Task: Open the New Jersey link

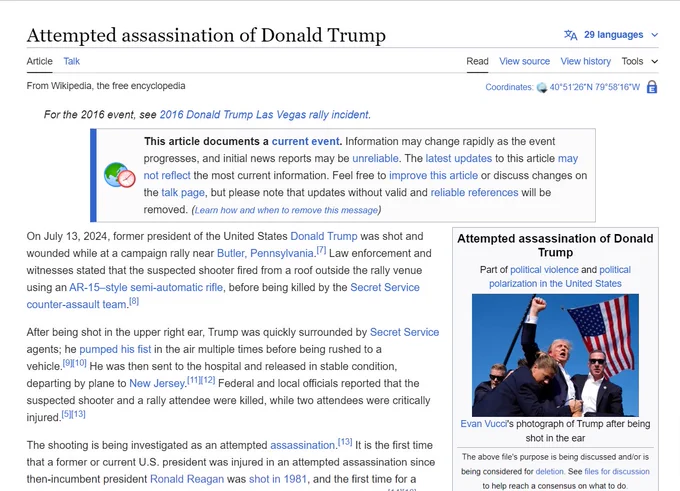Action: tap(157, 383)
